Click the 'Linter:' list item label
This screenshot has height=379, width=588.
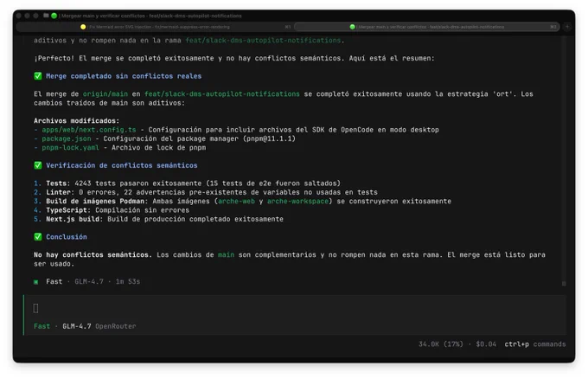coord(60,192)
